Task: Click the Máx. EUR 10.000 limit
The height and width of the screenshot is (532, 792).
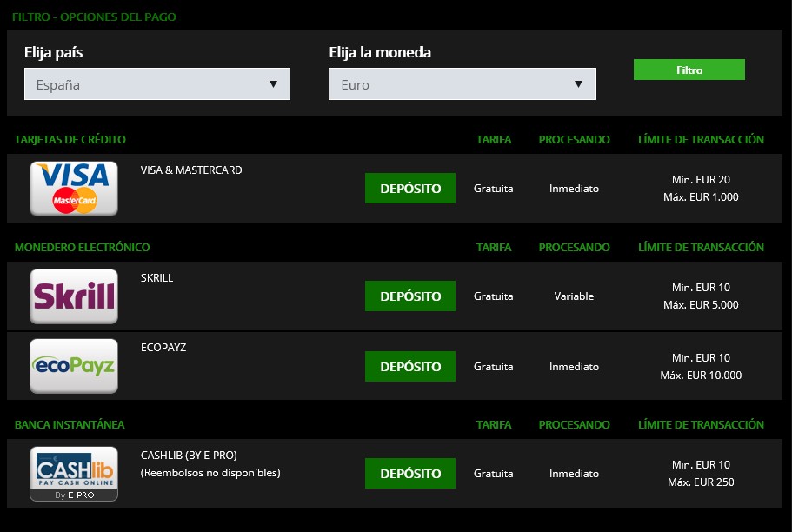Action: click(x=701, y=376)
